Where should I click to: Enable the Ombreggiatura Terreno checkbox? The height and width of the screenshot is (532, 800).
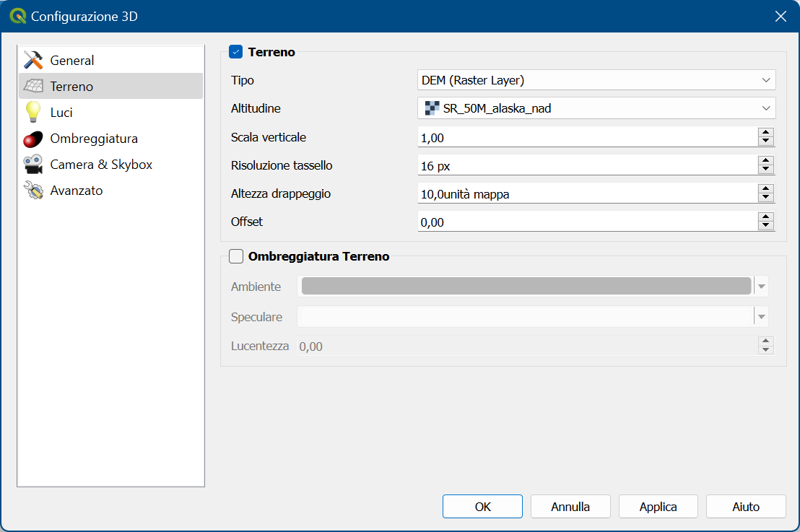pos(235,256)
